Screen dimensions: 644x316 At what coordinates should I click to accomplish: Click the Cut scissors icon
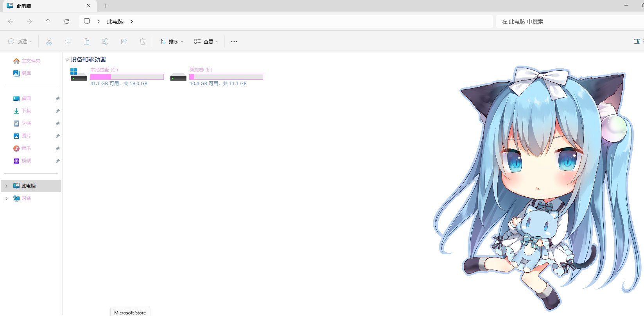pos(49,41)
